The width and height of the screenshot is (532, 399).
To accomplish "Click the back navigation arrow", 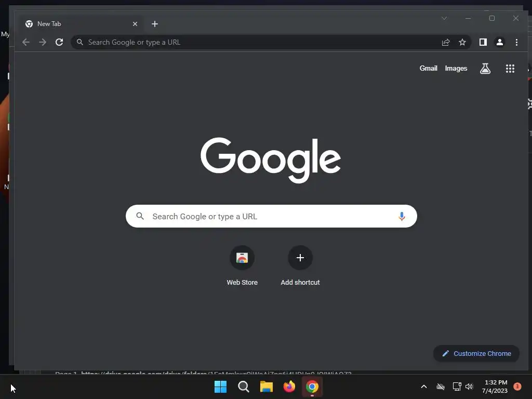I will pyautogui.click(x=26, y=42).
